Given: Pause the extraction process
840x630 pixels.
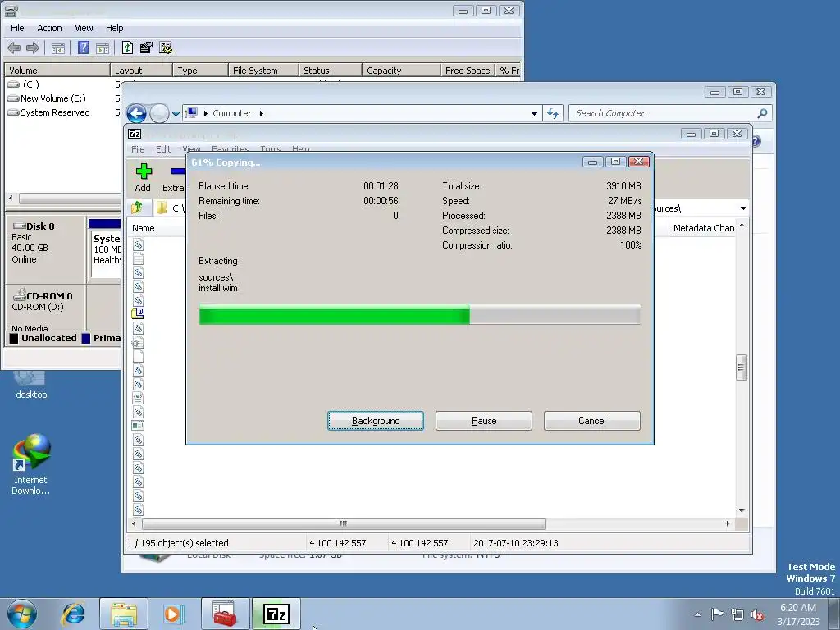Looking at the screenshot, I should 484,421.
